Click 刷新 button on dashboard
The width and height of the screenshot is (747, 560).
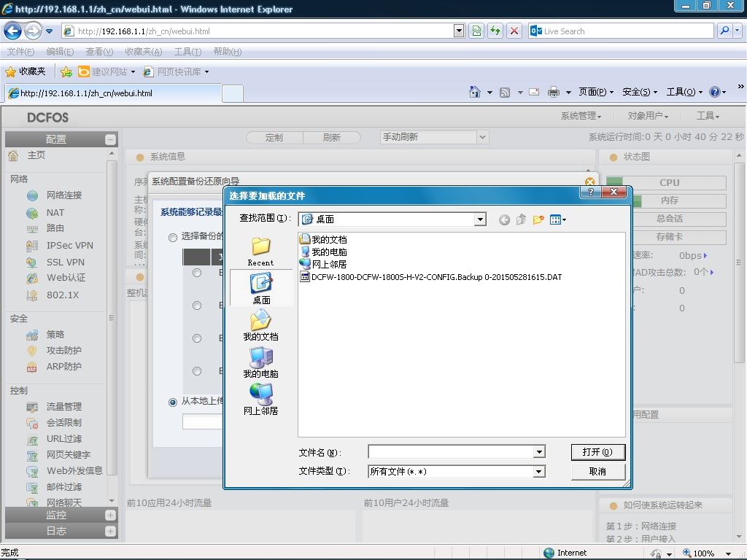[x=332, y=138]
